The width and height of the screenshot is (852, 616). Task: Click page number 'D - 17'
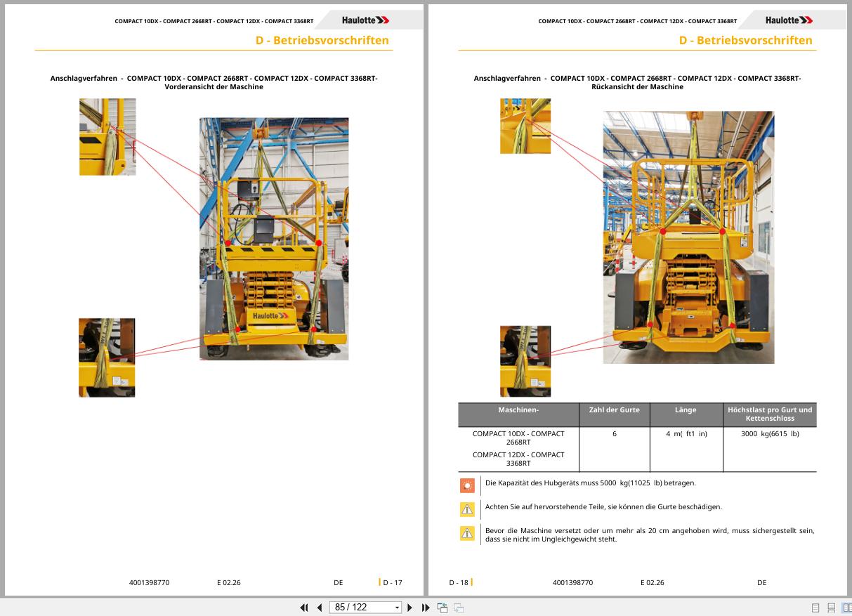coord(393,583)
